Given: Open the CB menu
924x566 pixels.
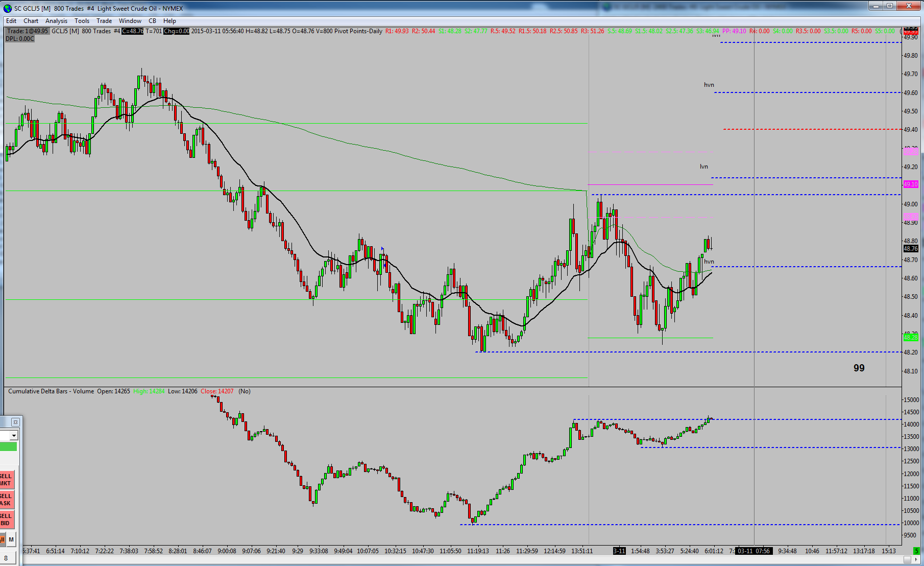Looking at the screenshot, I should pyautogui.click(x=152, y=21).
